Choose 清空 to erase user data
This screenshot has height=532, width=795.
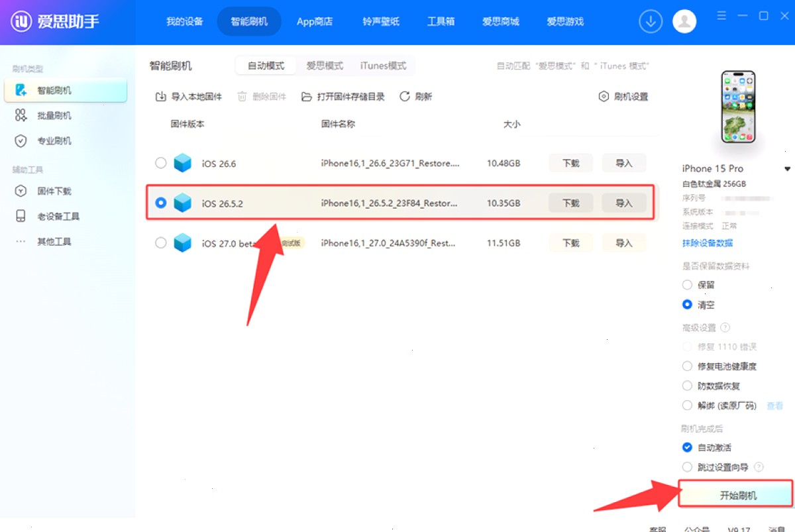[687, 305]
